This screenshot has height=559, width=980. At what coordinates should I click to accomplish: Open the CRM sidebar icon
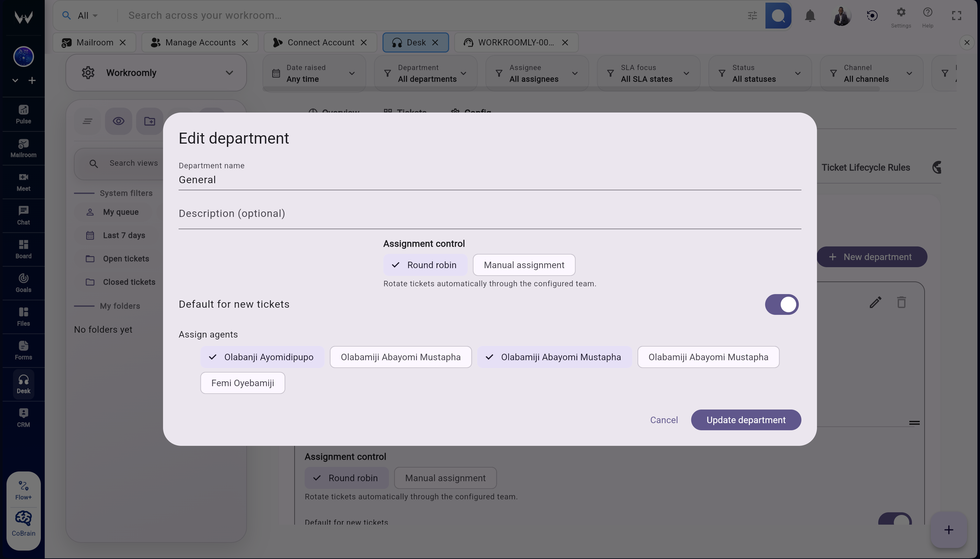23,417
